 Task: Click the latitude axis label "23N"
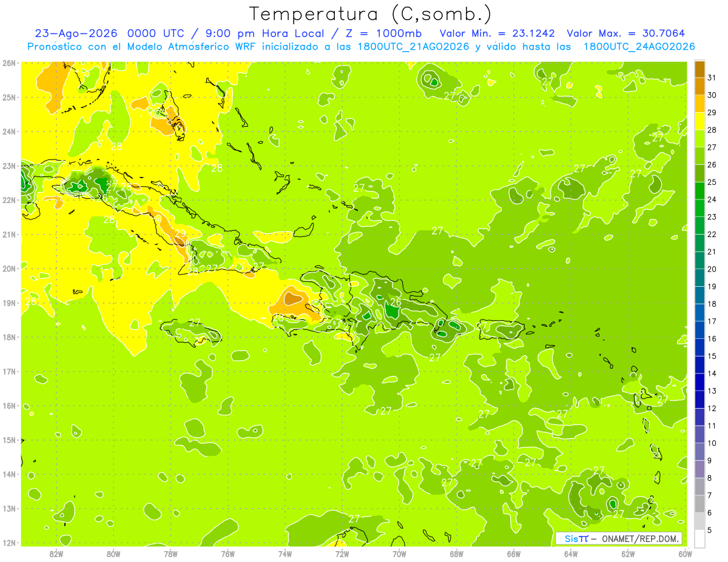(10, 166)
